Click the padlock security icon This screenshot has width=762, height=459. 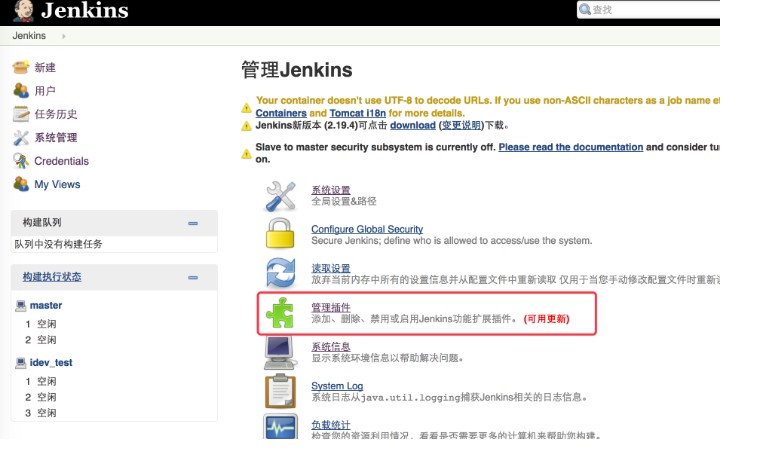pyautogui.click(x=280, y=233)
